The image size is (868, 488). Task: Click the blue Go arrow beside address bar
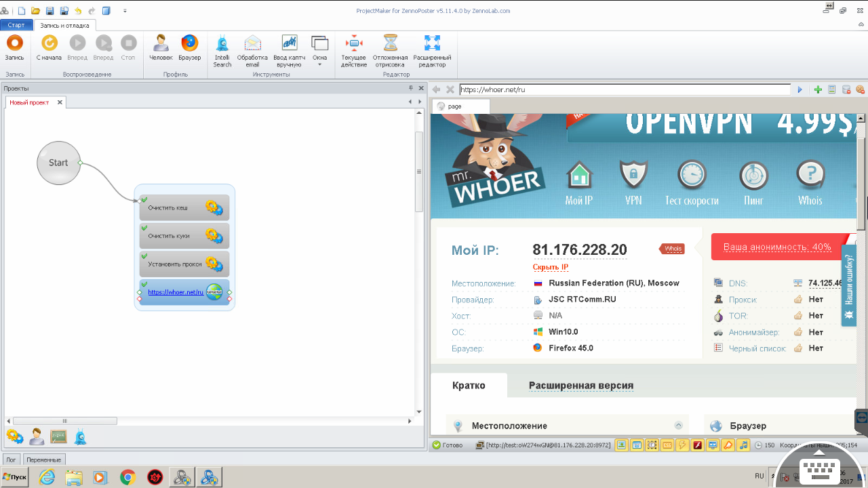[x=800, y=89]
